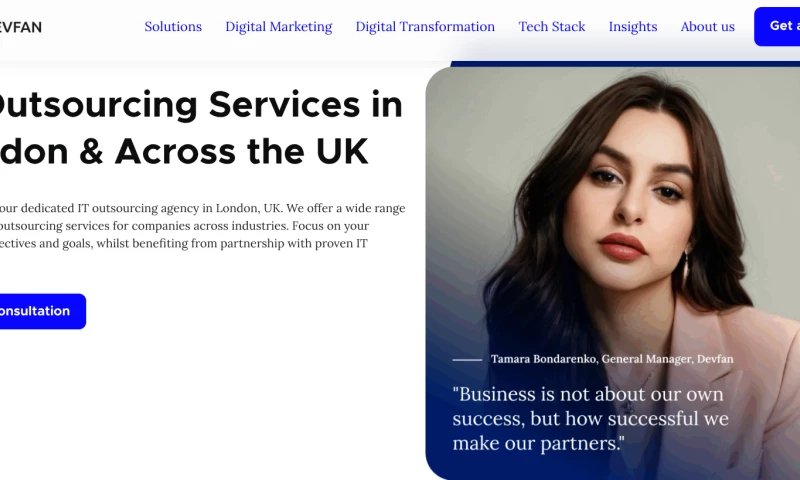Image resolution: width=800 pixels, height=480 pixels.
Task: Select Tech Stack in navigation bar
Action: click(x=552, y=27)
